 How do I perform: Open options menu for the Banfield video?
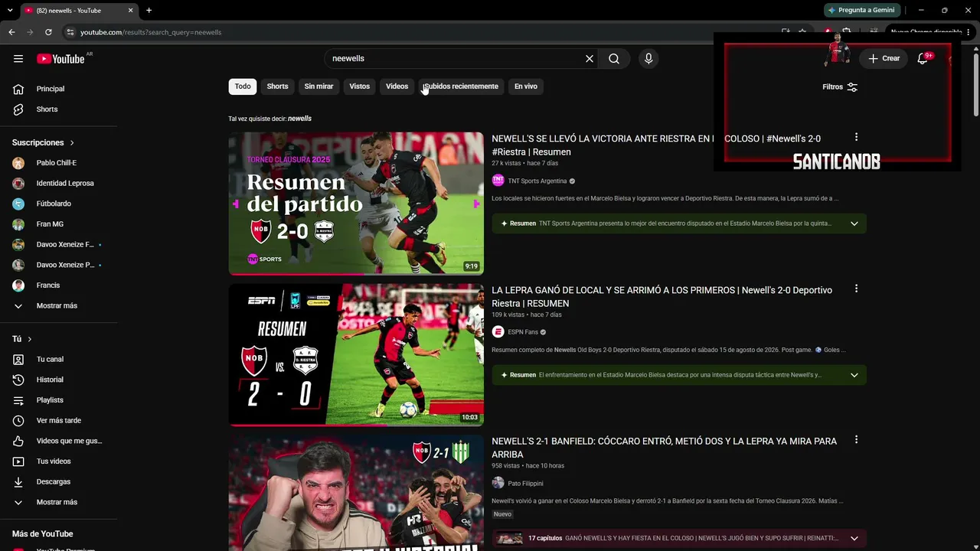[x=856, y=440]
